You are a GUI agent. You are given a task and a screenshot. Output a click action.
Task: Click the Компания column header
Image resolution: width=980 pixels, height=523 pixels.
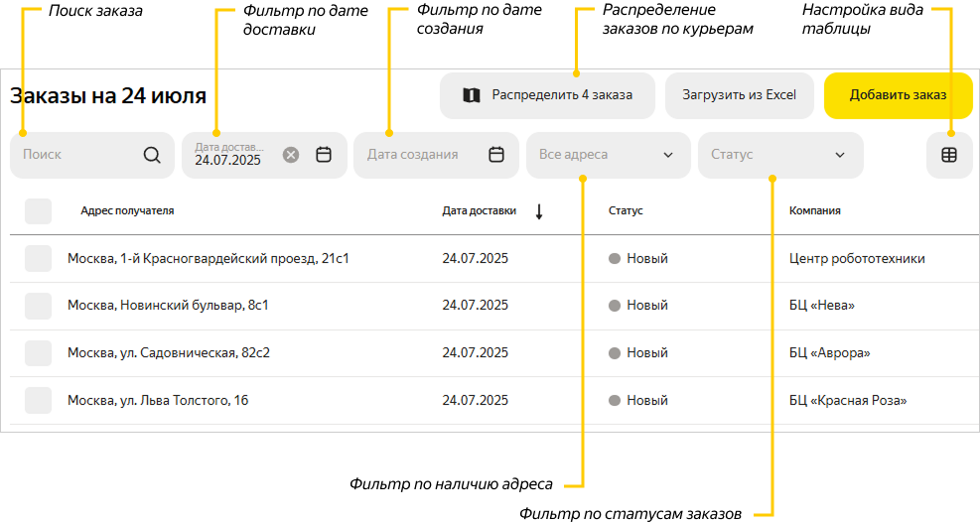(x=814, y=210)
